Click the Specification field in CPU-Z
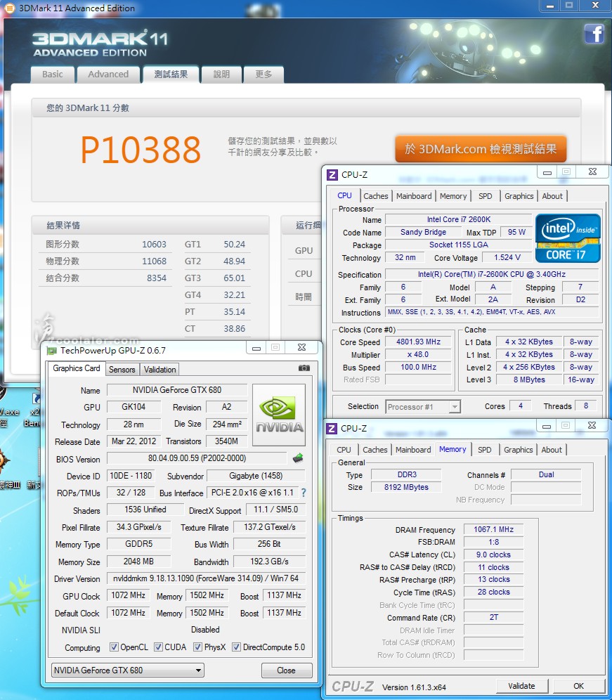The width and height of the screenshot is (612, 700). pos(491,274)
